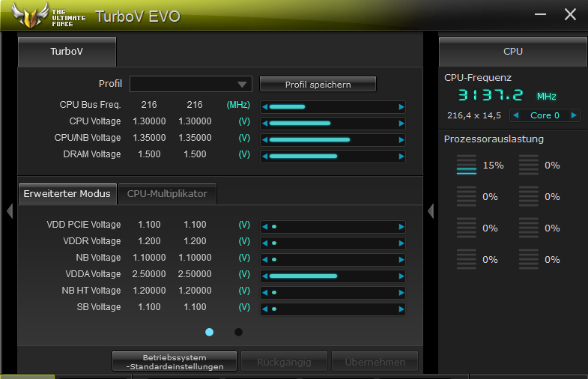Image resolution: width=588 pixels, height=379 pixels.
Task: Increase NB Voltage with right arrow
Action: (x=401, y=260)
